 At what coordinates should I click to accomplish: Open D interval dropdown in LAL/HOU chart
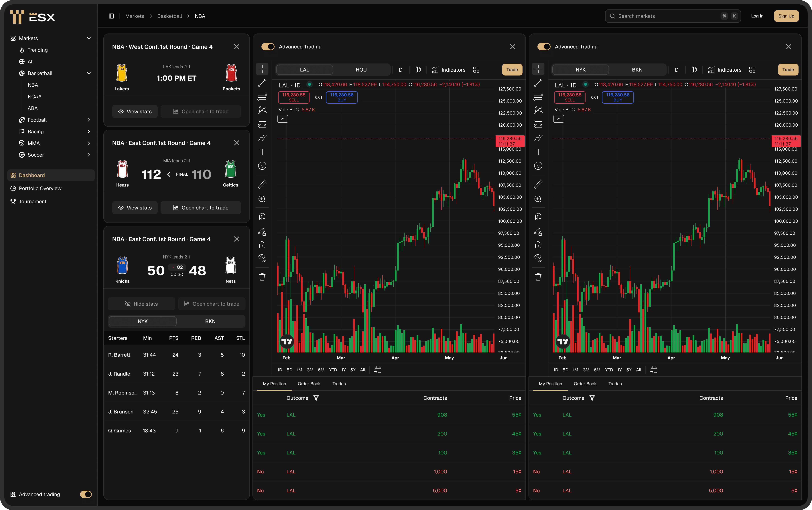click(400, 69)
